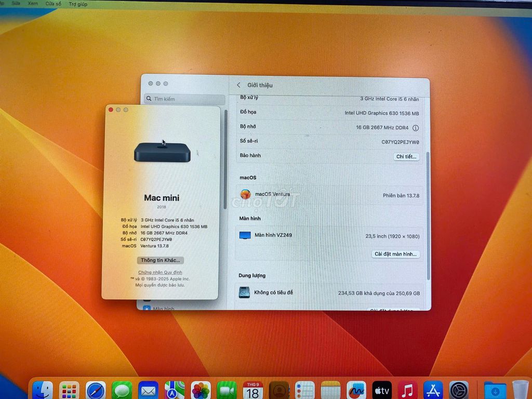Open Launchpad in the dock
This screenshot has width=532, height=399.
tap(69, 391)
